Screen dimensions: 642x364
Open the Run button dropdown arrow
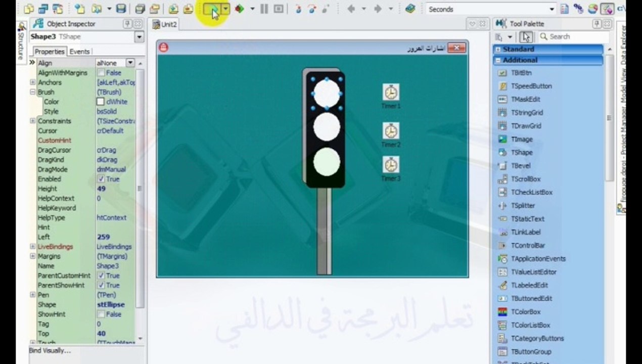225,9
